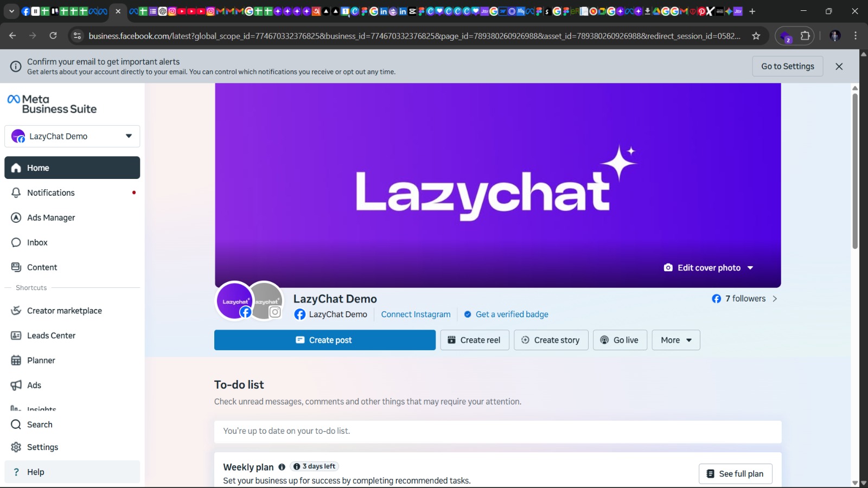868x488 pixels.
Task: Open the Planner calendar icon
Action: (16, 361)
